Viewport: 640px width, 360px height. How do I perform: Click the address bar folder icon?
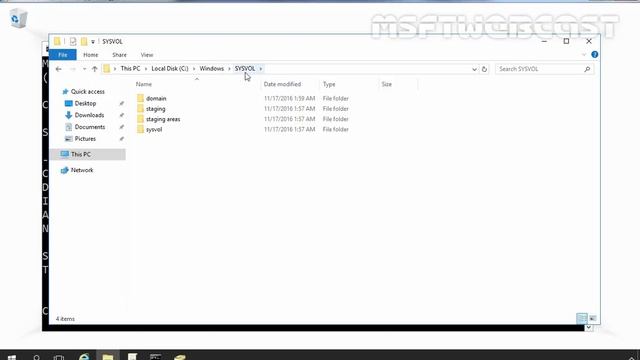pyautogui.click(x=107, y=69)
